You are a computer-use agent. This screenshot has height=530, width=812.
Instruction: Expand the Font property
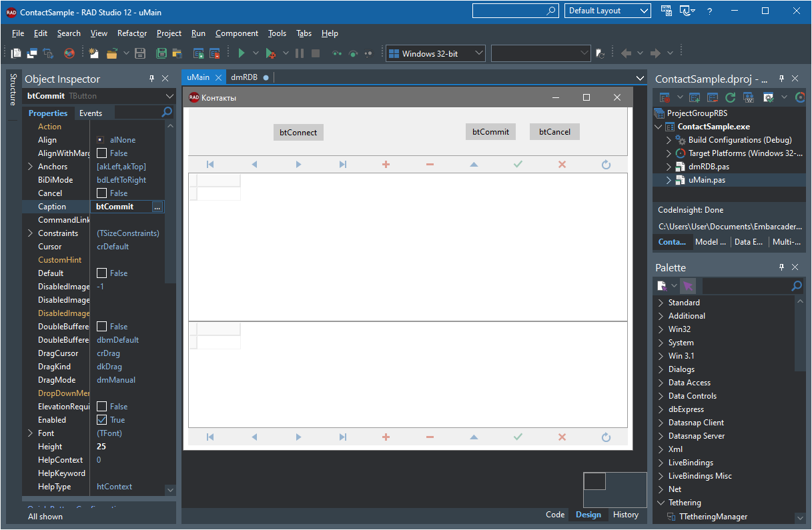[30, 433]
